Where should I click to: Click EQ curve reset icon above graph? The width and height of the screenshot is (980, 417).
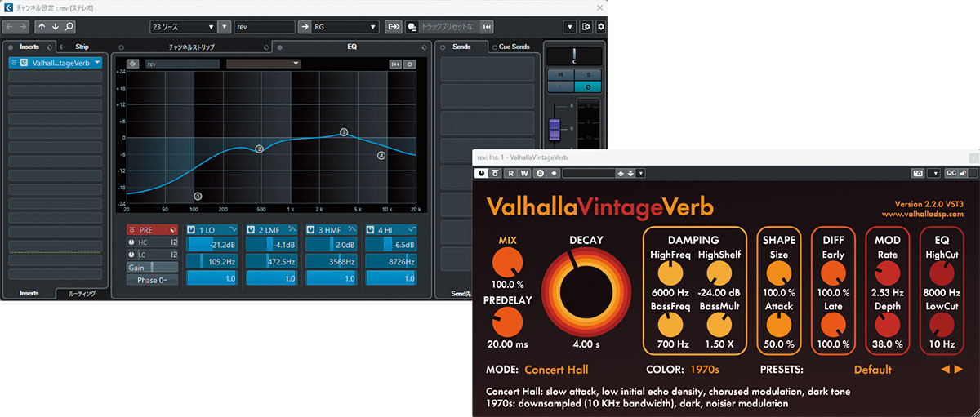coord(395,64)
